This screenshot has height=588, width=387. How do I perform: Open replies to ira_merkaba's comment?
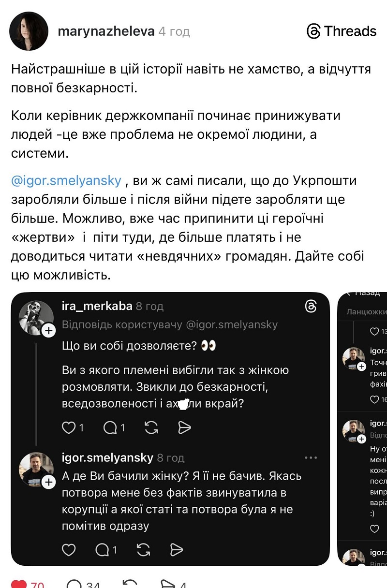click(111, 427)
